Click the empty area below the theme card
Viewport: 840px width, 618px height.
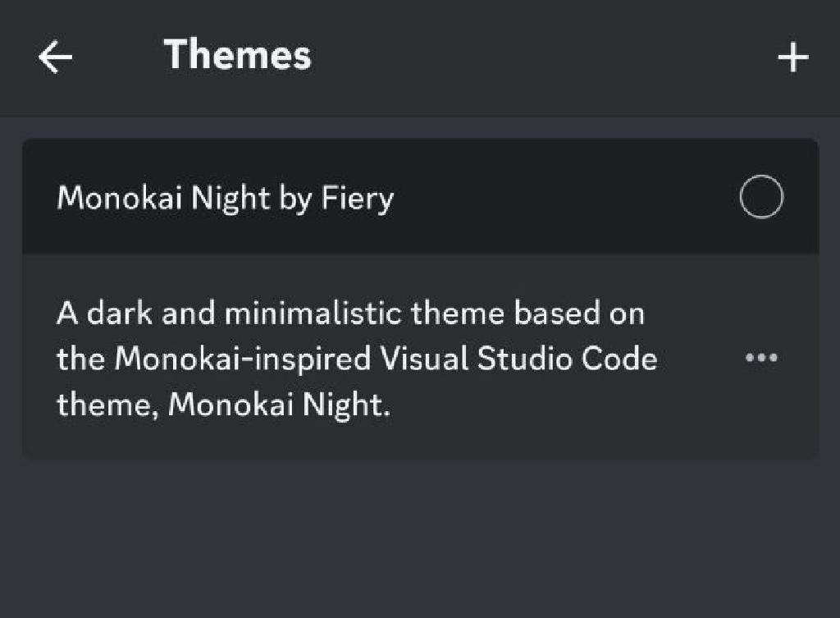click(x=420, y=542)
